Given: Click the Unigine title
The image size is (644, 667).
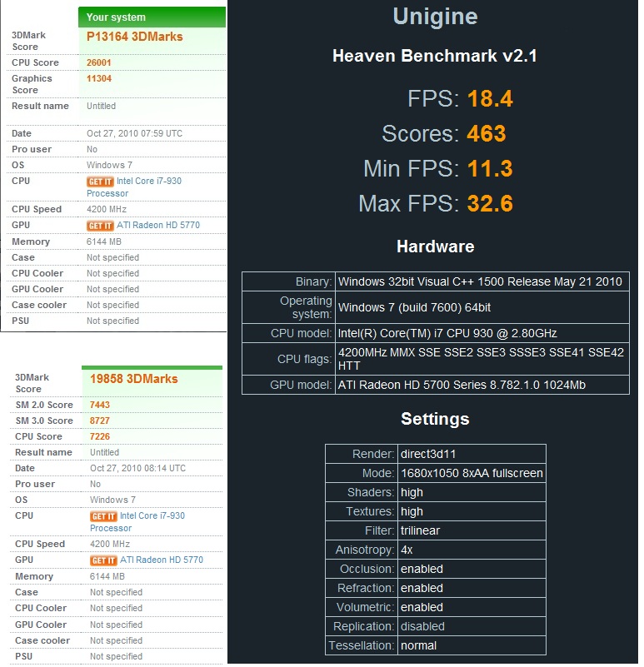Looking at the screenshot, I should [435, 17].
